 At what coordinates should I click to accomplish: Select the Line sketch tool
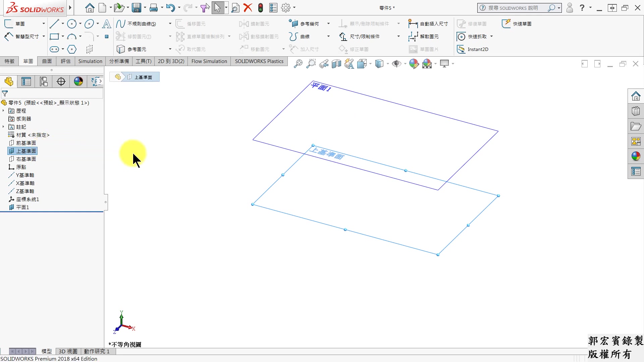point(55,23)
